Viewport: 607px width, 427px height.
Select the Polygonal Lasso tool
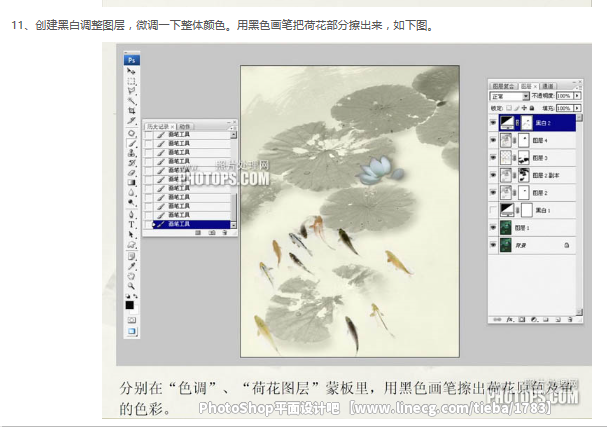[131, 91]
